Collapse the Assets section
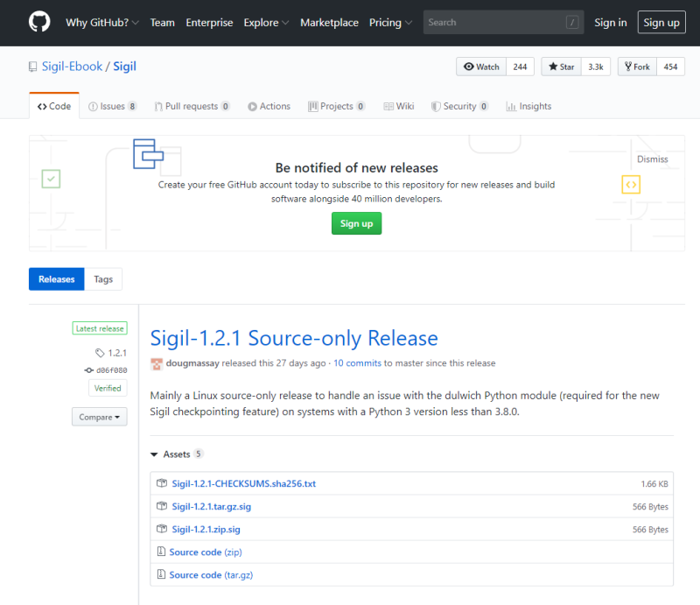 point(171,454)
